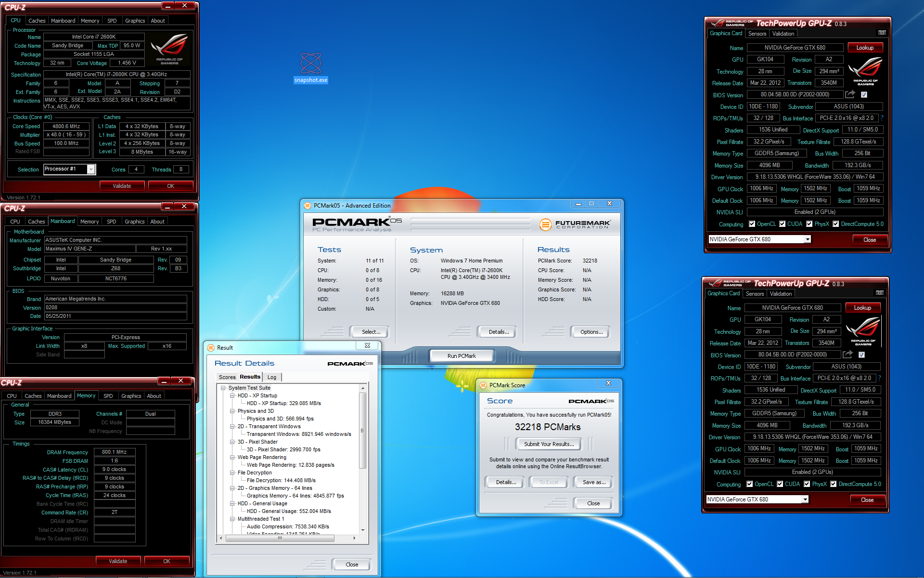924x578 pixels.
Task: Click the scroll-right arrow in Result tree
Action: click(355, 539)
